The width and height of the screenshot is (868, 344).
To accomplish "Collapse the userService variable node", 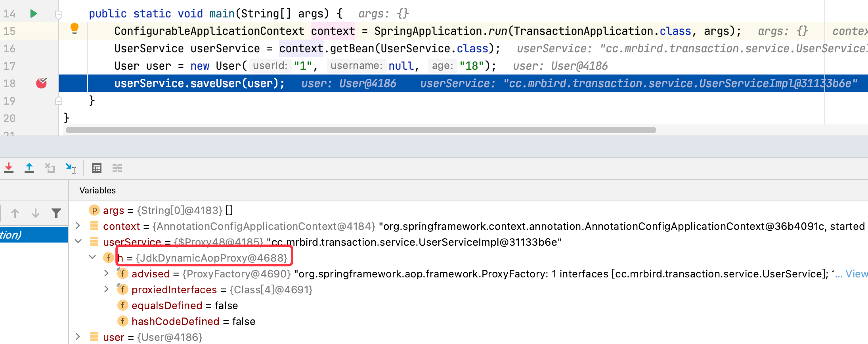I will coord(78,241).
